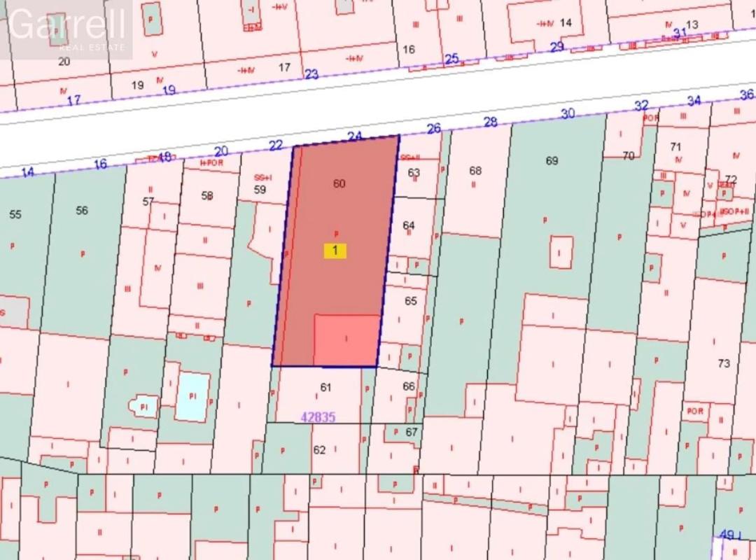Click parcel number 69 label
Viewport: 756px width, 560px height.
pos(552,161)
